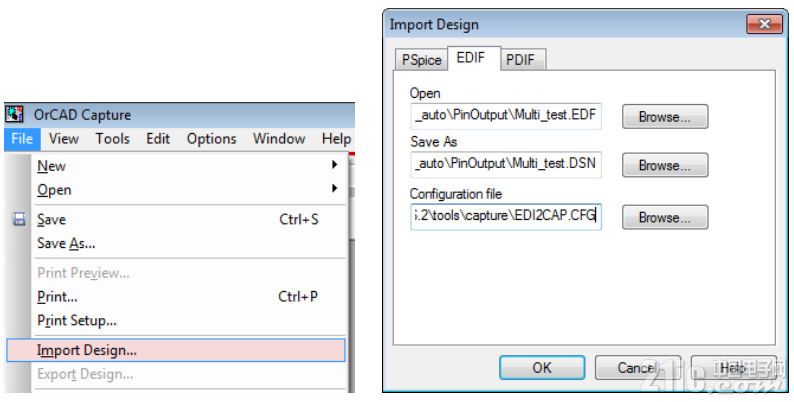The height and width of the screenshot is (402, 794).
Task: Browse for the Configuration file
Action: (665, 217)
